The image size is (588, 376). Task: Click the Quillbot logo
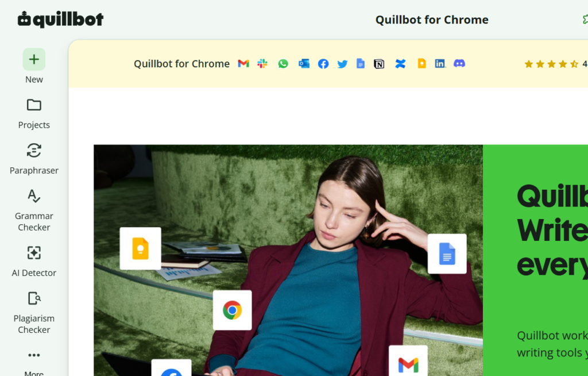60,19
